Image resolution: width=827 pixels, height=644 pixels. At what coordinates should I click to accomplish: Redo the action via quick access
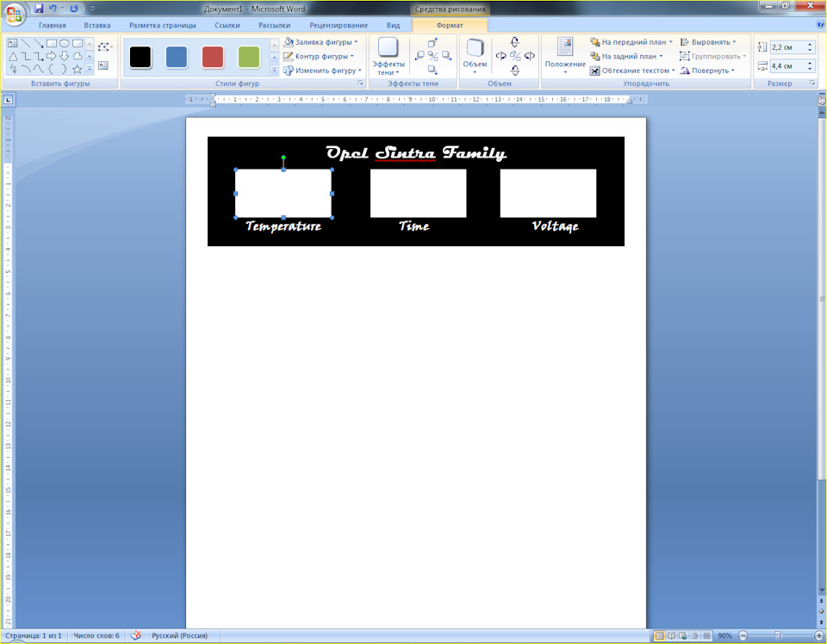74,9
